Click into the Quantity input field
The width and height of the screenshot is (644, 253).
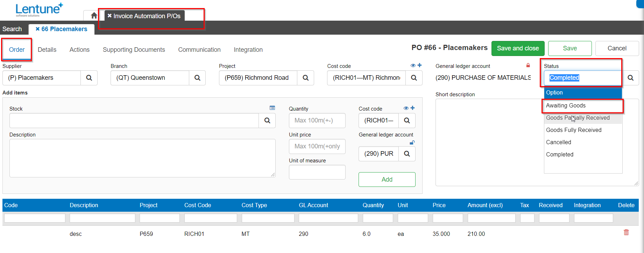(x=317, y=120)
